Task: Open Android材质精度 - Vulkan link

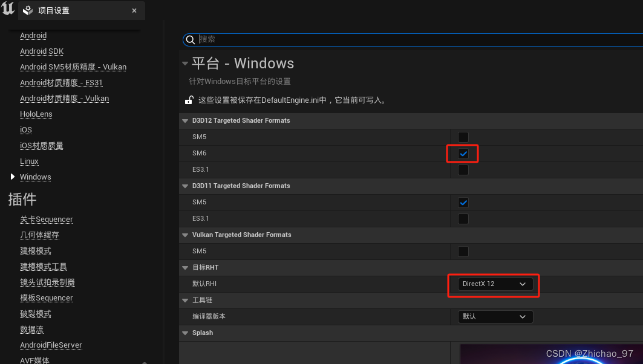Action: (x=64, y=99)
